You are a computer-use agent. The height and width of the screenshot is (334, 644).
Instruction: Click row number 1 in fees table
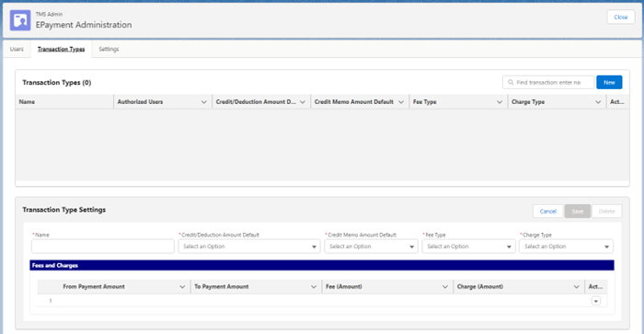tap(51, 301)
